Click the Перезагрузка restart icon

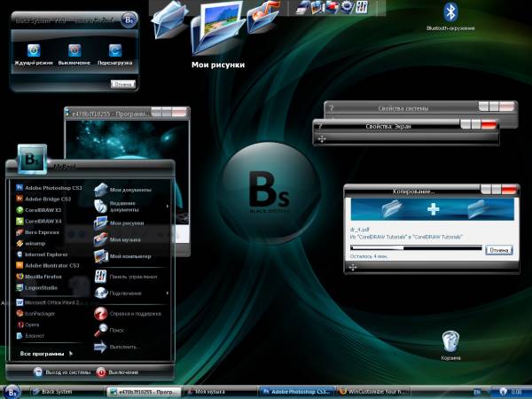[115, 51]
